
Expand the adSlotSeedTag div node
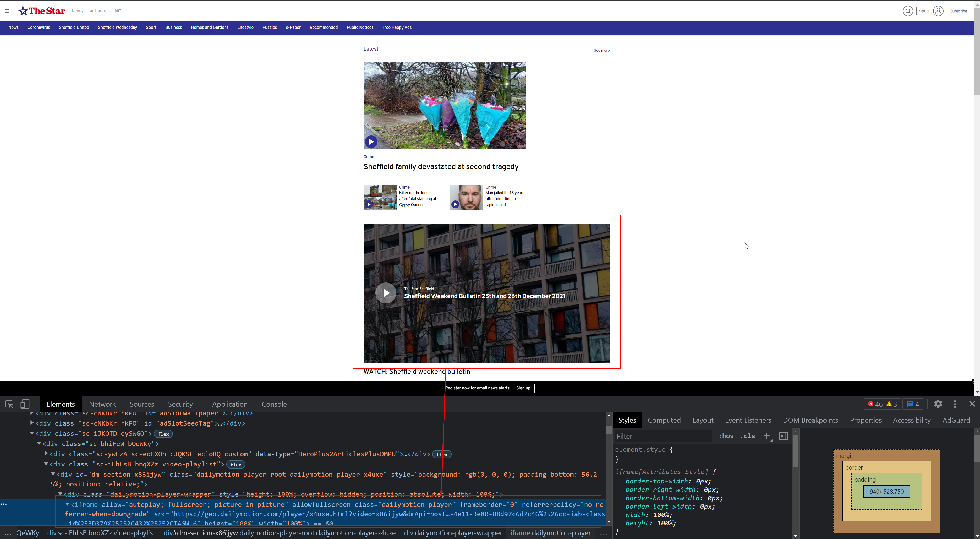32,423
